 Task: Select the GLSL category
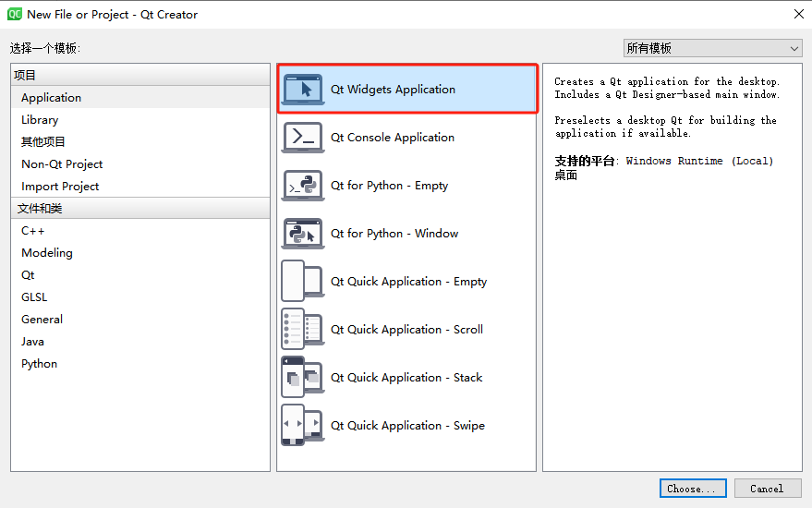(140, 297)
